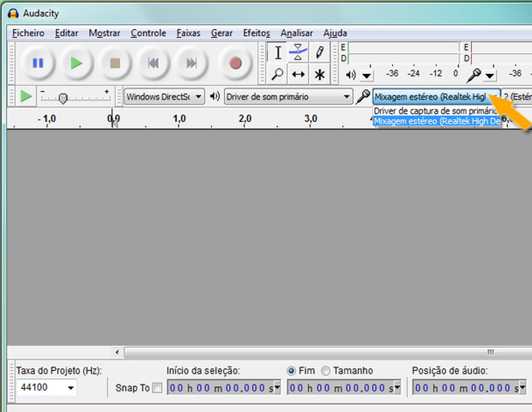Open the Windows DirectSound host dropdown

164,97
